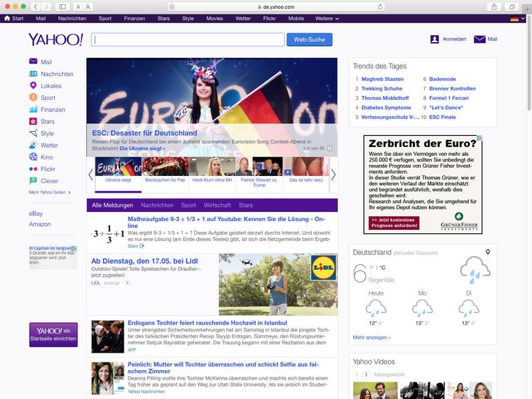Open the Mehr anzeigen weather link

tap(371, 338)
